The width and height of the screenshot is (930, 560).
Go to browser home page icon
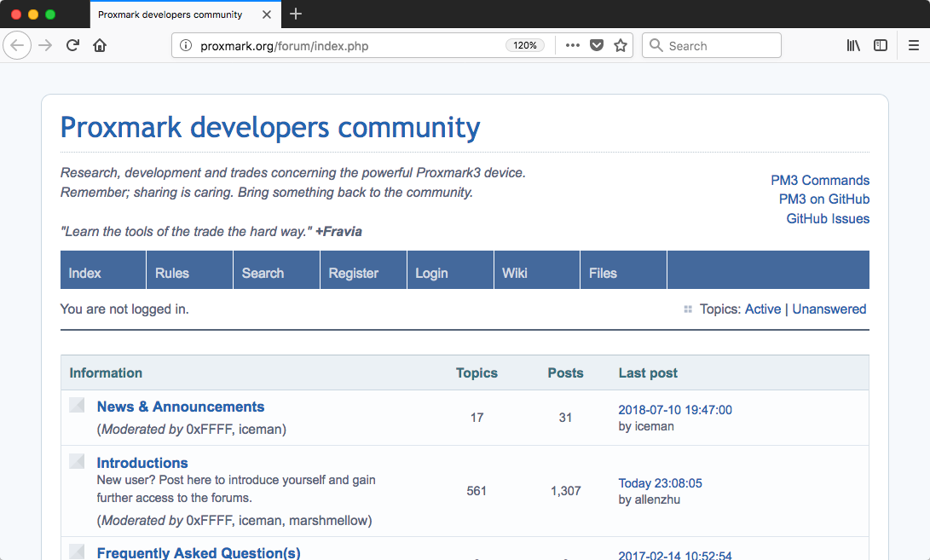point(100,46)
